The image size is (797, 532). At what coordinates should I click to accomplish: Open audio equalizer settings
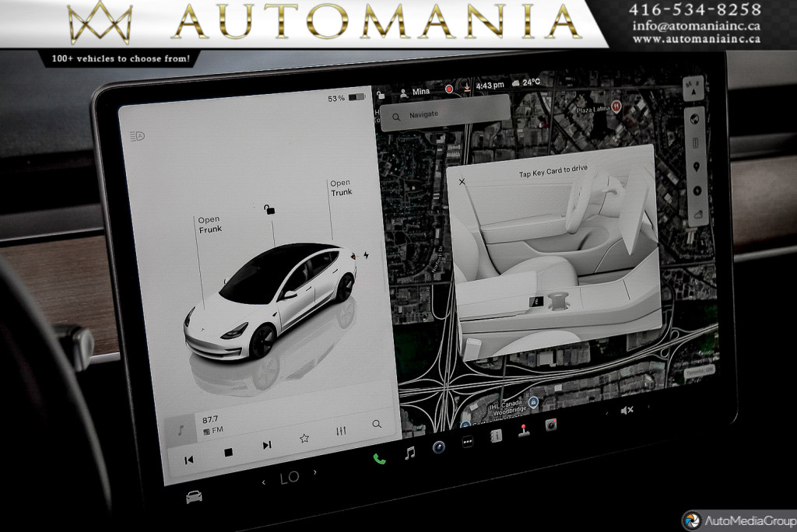click(341, 431)
